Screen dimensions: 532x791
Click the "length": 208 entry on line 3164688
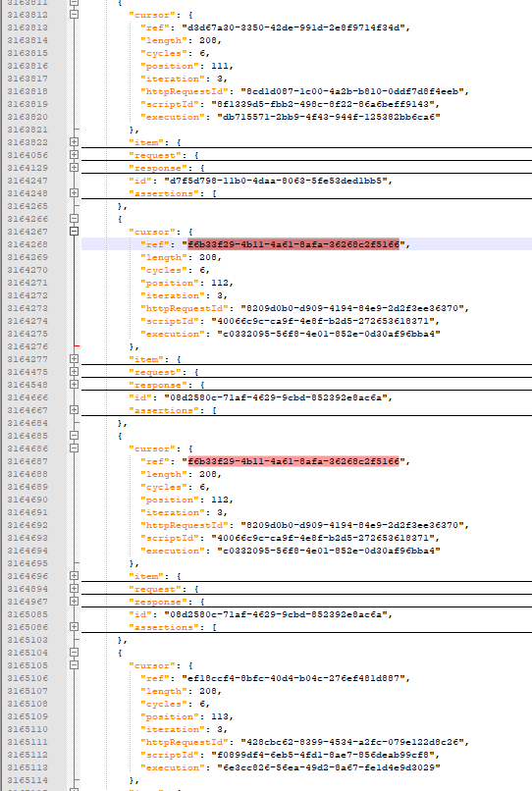[x=181, y=474]
